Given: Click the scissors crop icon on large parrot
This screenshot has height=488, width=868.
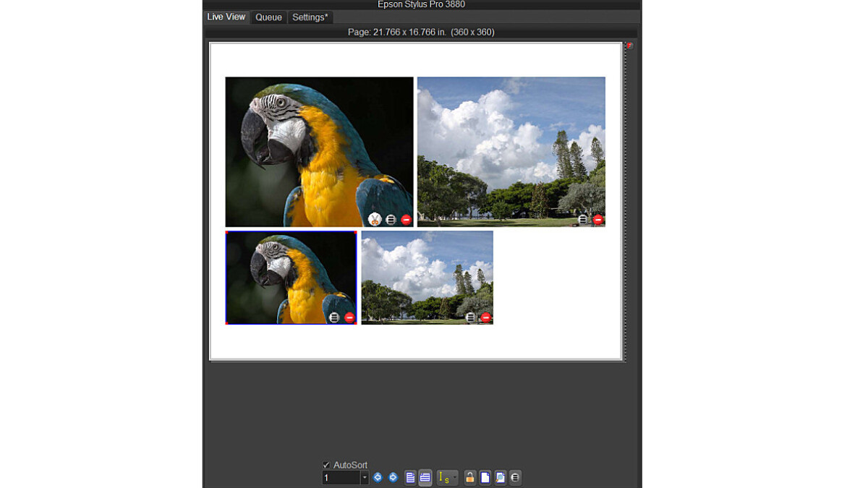Looking at the screenshot, I should 375,219.
